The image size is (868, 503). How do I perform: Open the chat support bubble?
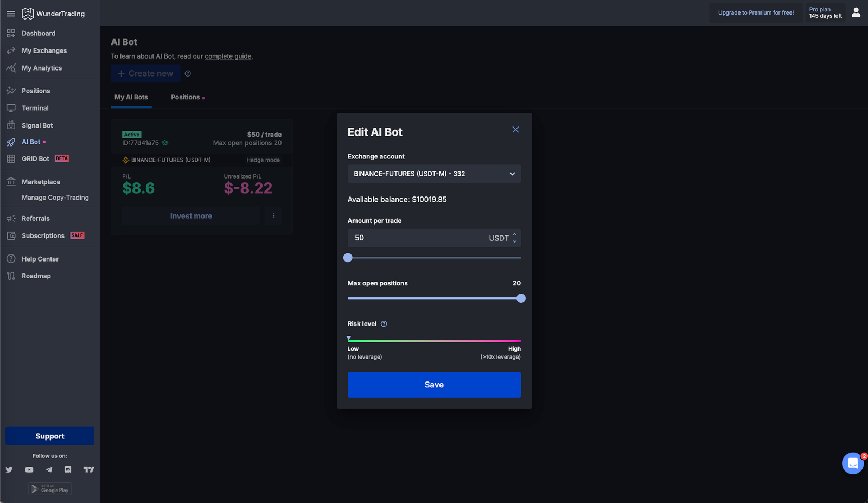(x=852, y=463)
